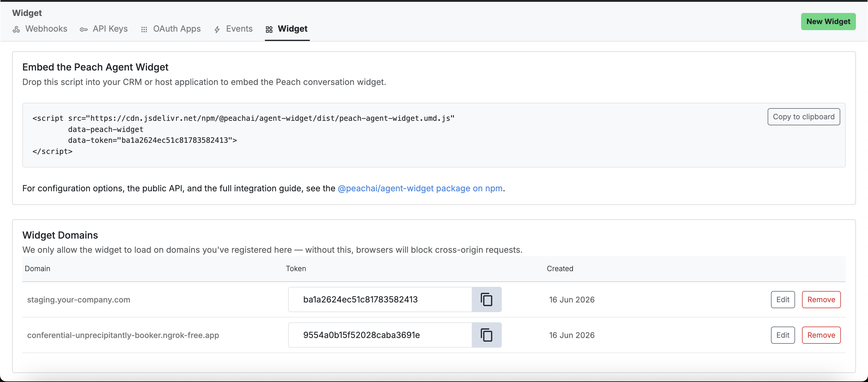Click the OAuth Apps grid icon
The width and height of the screenshot is (868, 382).
144,30
